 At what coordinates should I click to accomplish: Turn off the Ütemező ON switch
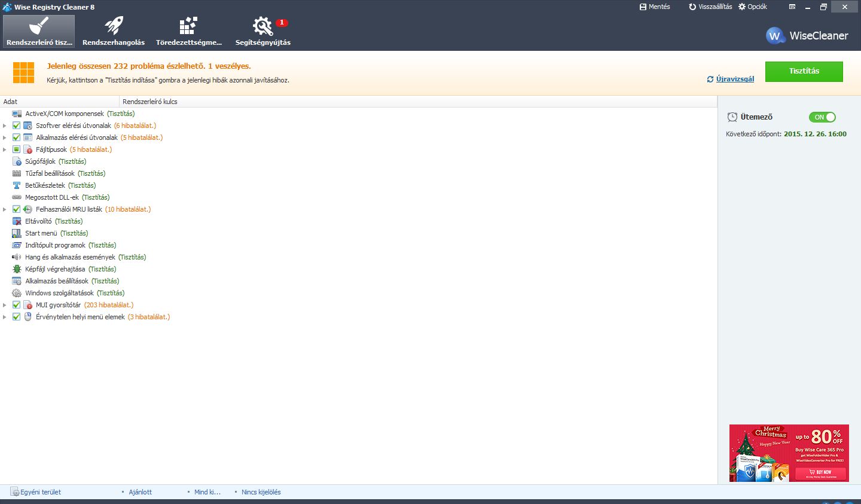(x=822, y=117)
